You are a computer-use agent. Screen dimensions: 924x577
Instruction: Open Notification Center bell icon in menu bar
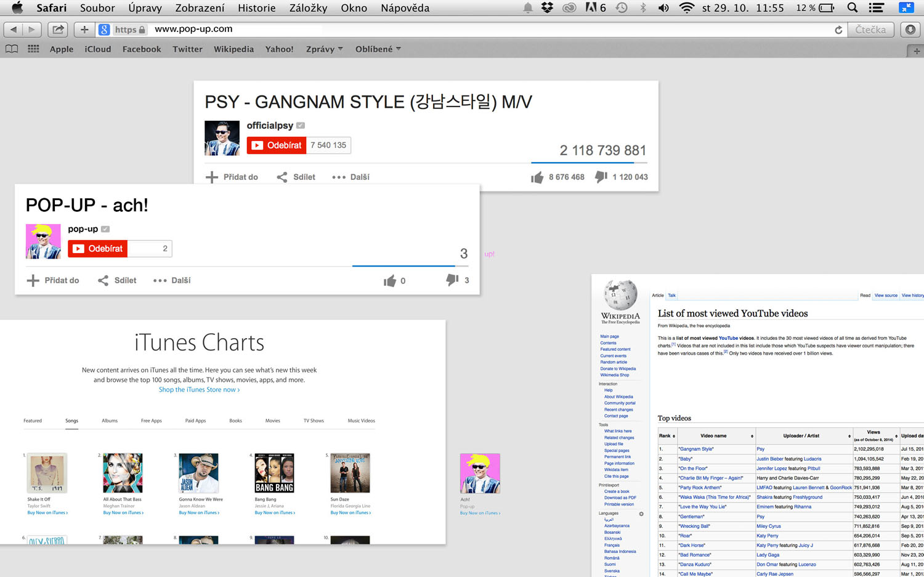pos(528,8)
